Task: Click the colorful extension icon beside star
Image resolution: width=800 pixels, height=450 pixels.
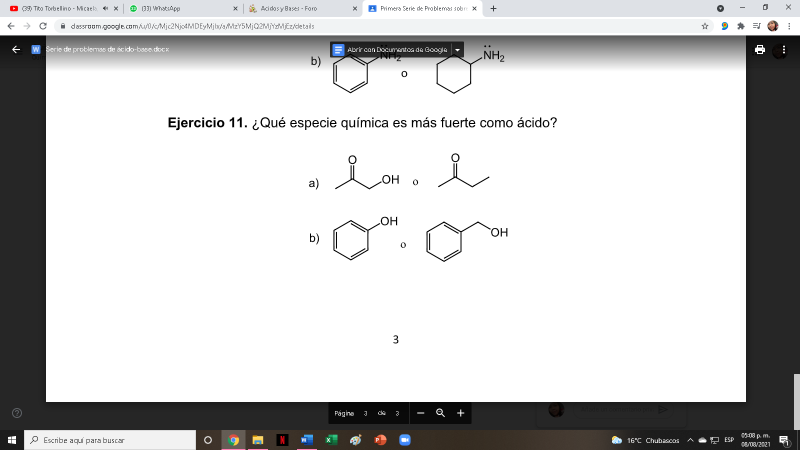Action: (x=724, y=26)
